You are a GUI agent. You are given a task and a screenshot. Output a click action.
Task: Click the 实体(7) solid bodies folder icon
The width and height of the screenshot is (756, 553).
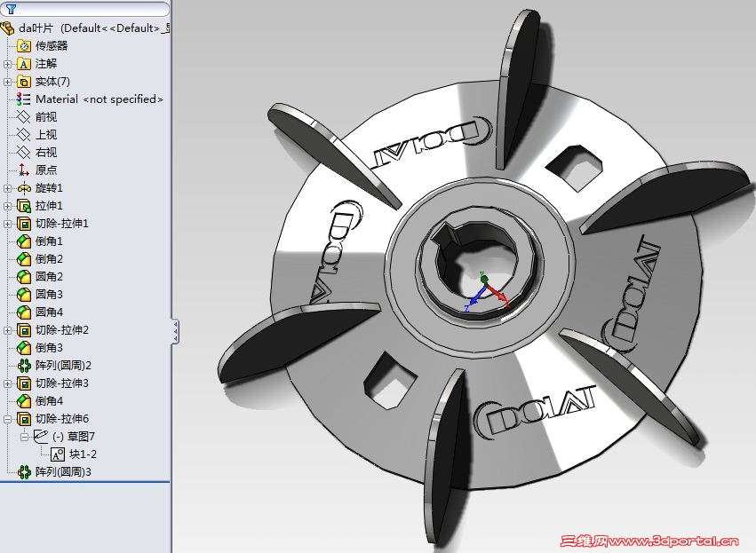24,82
